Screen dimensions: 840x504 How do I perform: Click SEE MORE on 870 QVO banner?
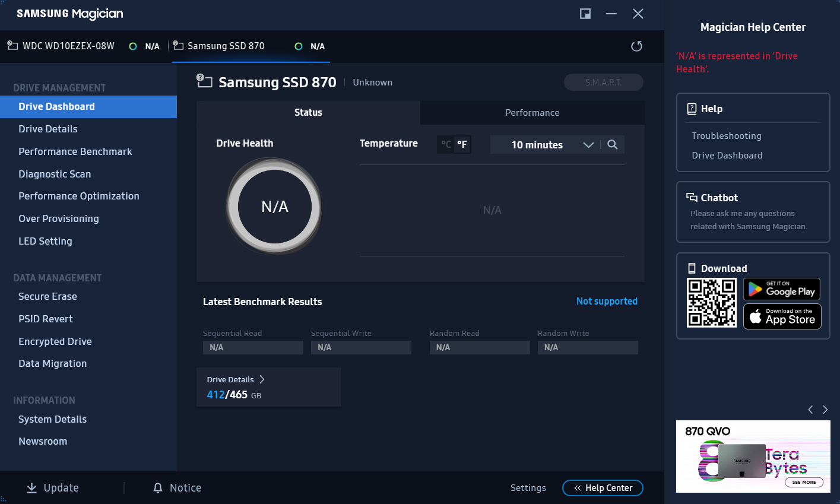804,482
